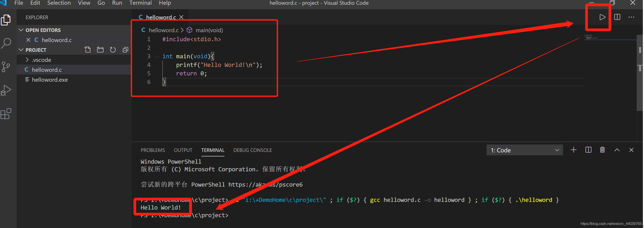The image size is (644, 228).
Task: Add a new terminal with plus icon
Action: click(573, 150)
